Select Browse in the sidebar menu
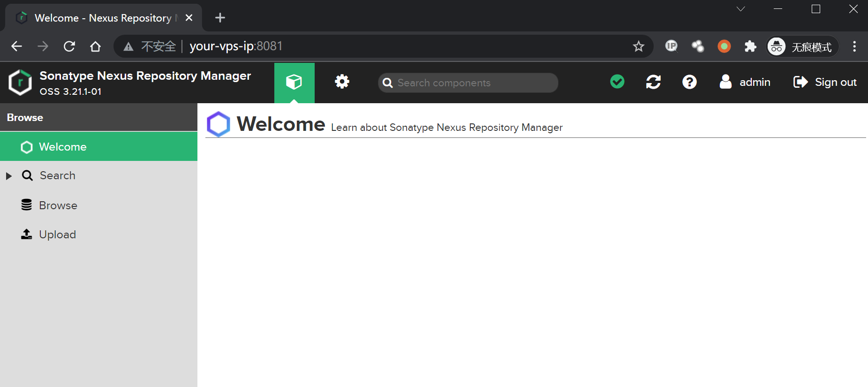 pos(58,205)
